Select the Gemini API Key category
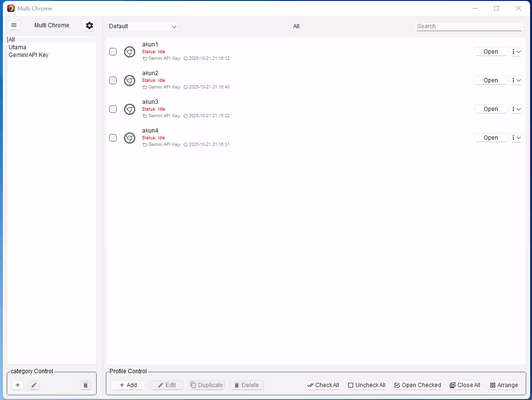The width and height of the screenshot is (532, 400). (x=28, y=55)
